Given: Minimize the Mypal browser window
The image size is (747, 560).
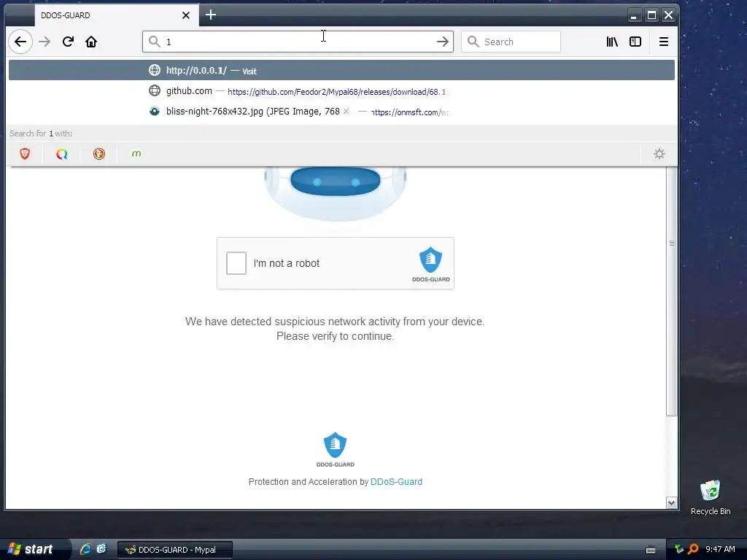Looking at the screenshot, I should pos(634,15).
